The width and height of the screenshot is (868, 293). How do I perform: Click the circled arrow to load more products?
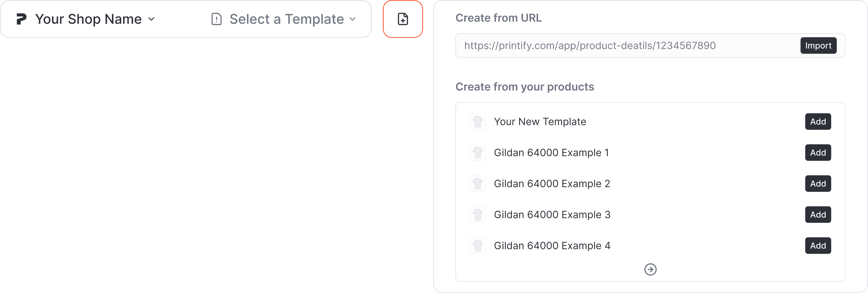pos(650,269)
